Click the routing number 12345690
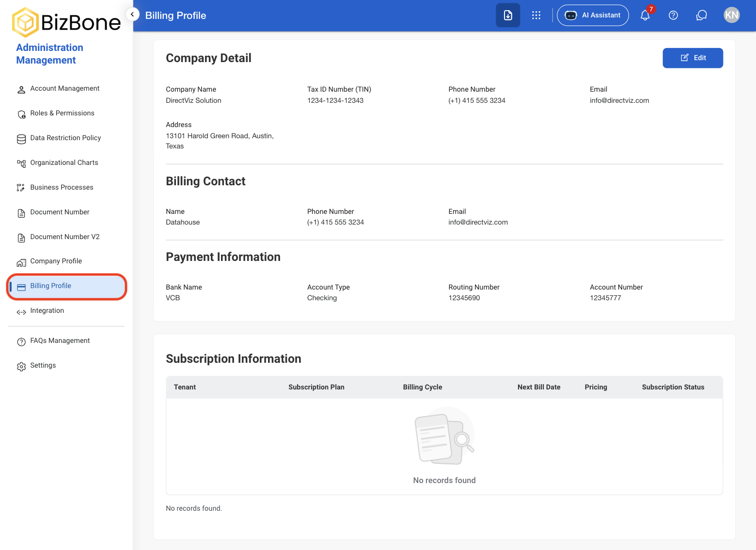The image size is (756, 550). [x=464, y=298]
